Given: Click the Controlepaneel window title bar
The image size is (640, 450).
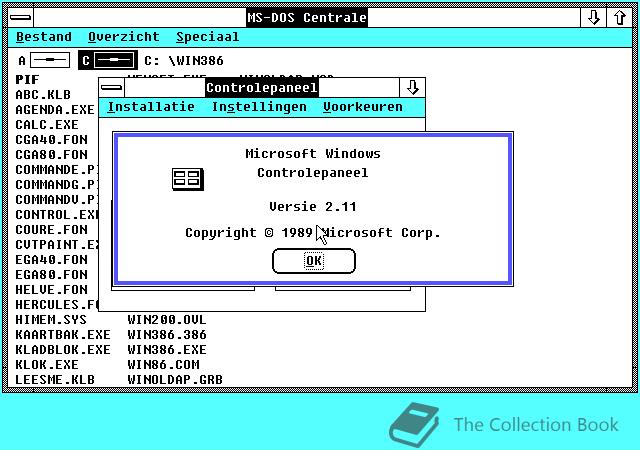Looking at the screenshot, I should [262, 87].
